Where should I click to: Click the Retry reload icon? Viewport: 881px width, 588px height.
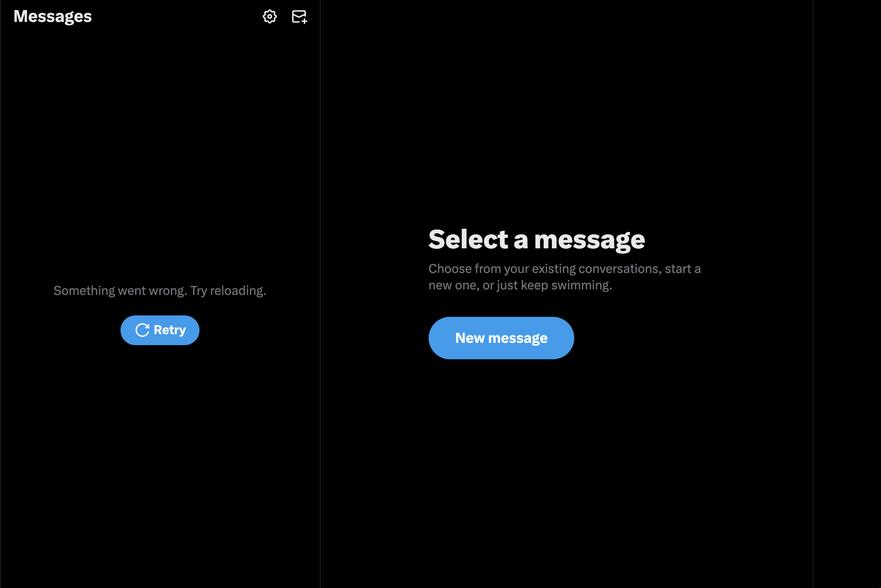[x=142, y=330]
